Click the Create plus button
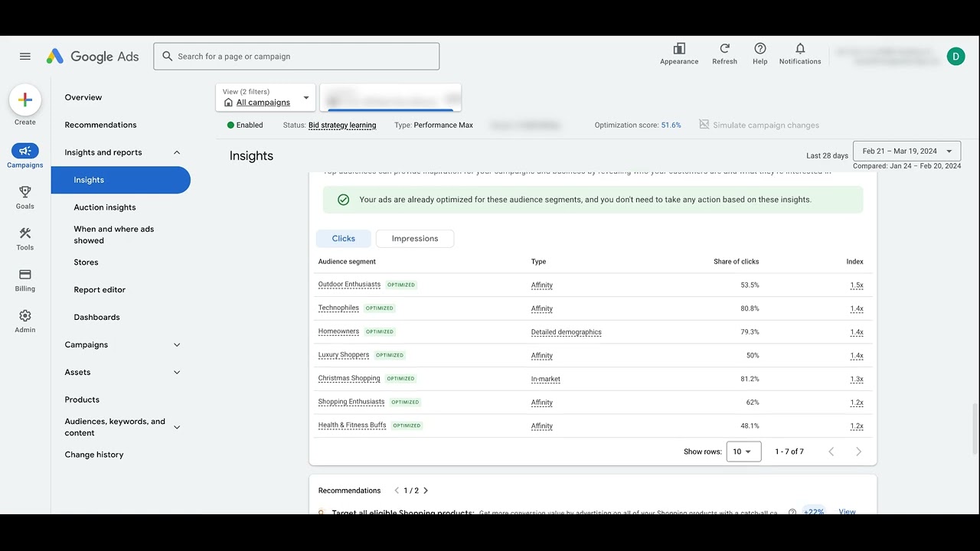Viewport: 980px width, 551px height. coord(25,99)
